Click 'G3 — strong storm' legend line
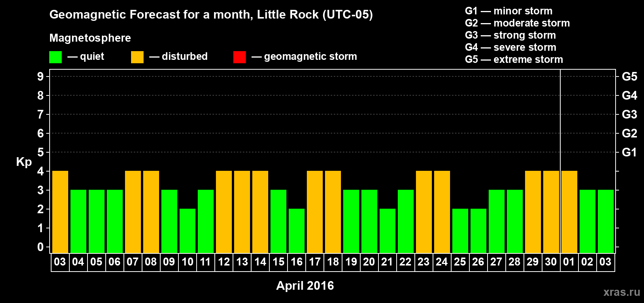This screenshot has width=644, height=303. pos(510,35)
